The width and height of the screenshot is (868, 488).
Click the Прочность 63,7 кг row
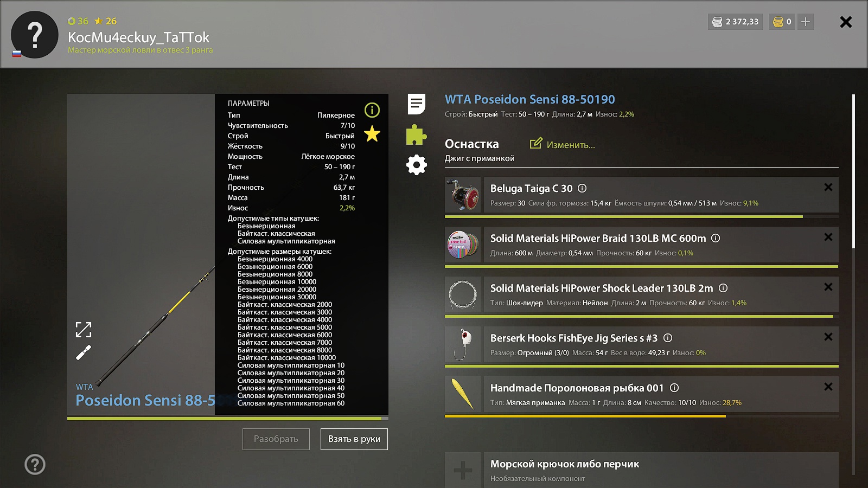[x=291, y=187]
